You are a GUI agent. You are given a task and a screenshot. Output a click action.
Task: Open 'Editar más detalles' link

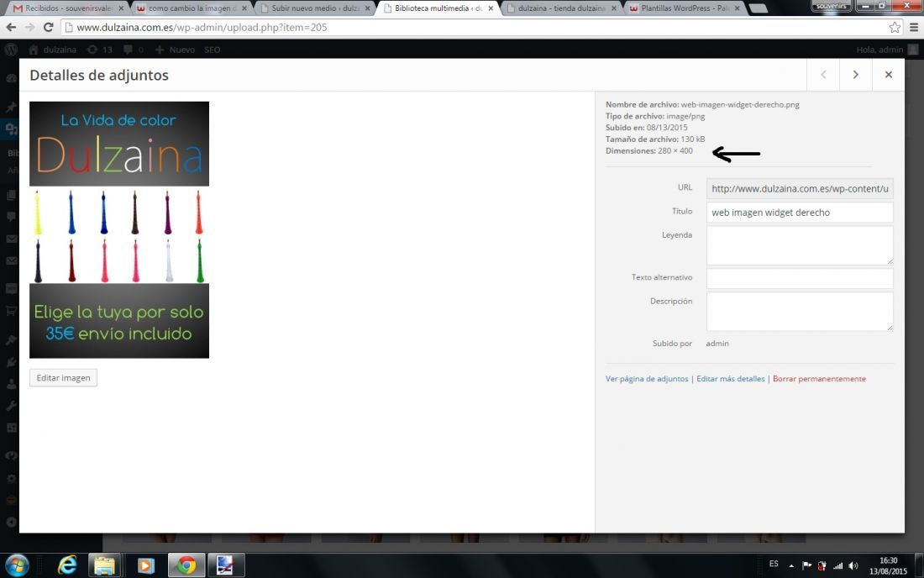[730, 379]
